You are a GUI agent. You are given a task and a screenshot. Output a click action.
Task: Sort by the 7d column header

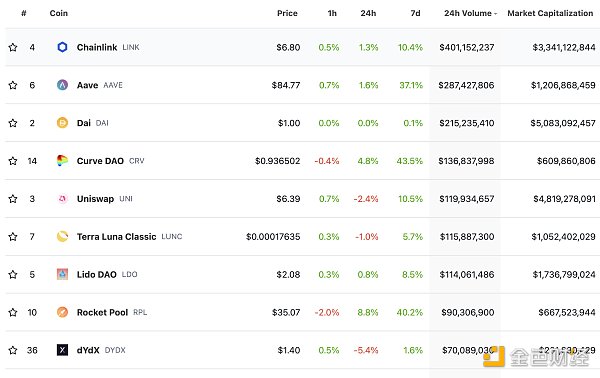(x=416, y=13)
